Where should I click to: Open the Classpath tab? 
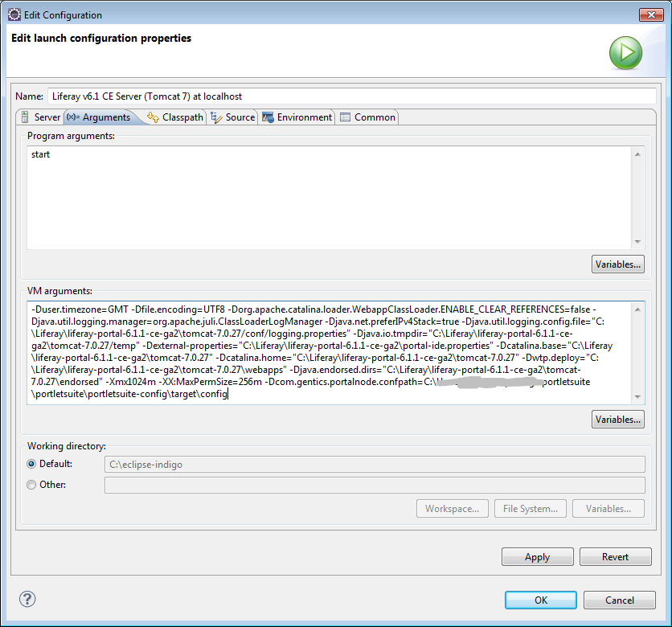tap(175, 117)
